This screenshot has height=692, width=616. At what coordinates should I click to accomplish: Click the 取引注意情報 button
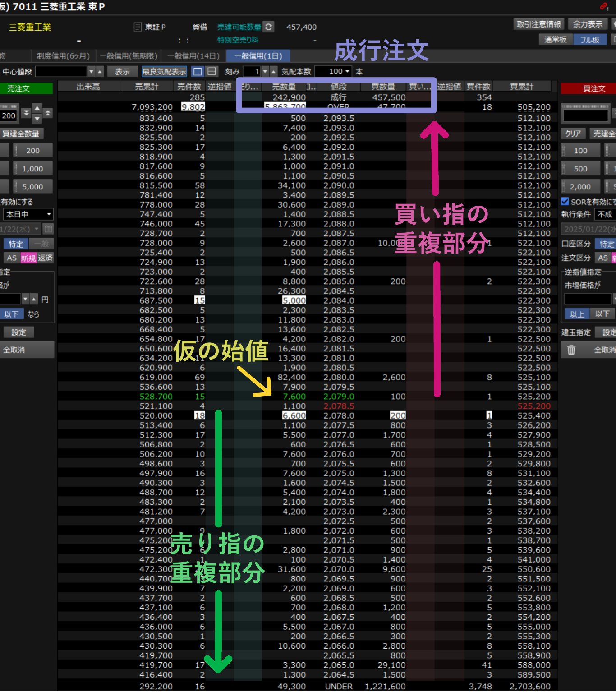[538, 24]
